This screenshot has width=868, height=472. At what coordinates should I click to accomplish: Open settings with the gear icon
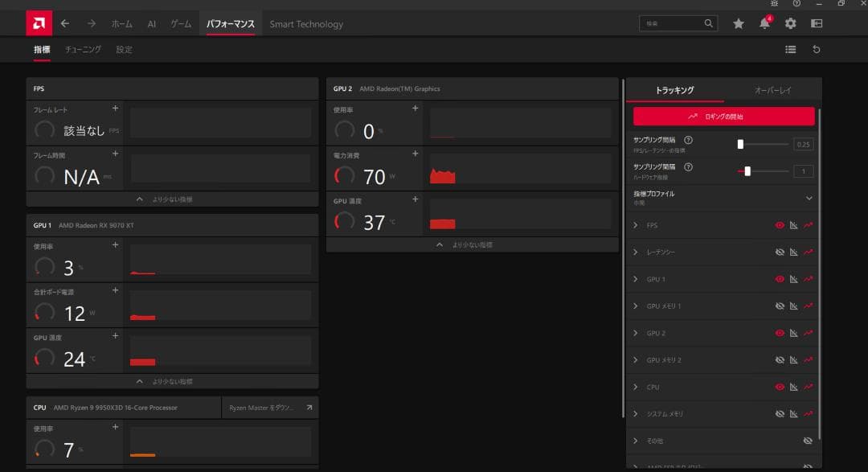(790, 24)
